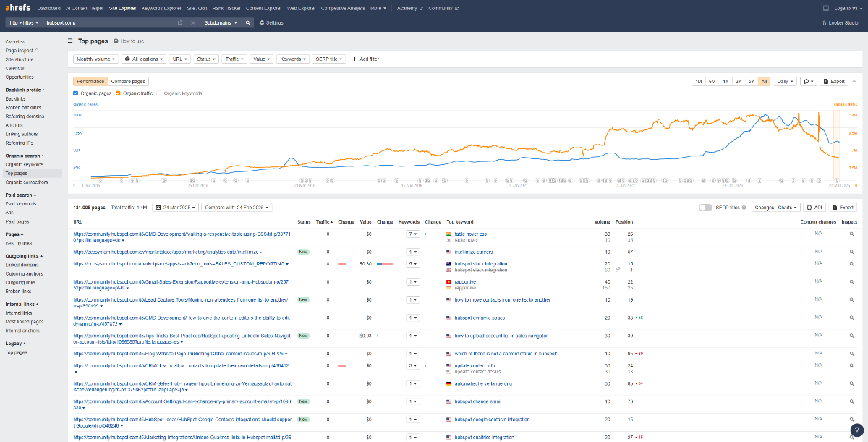Select the 6M chart range
The width and height of the screenshot is (868, 442).
(x=712, y=82)
